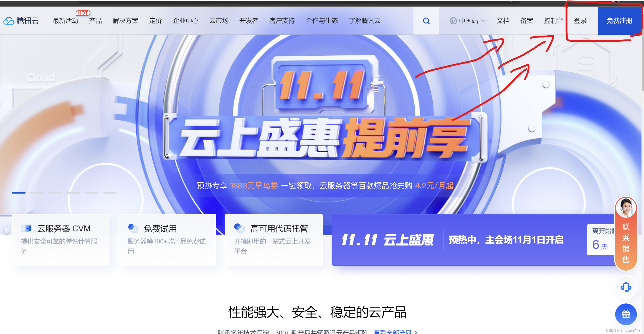Image resolution: width=644 pixels, height=334 pixels.
Task: Open the 定价 pricing menu item
Action: 155,21
